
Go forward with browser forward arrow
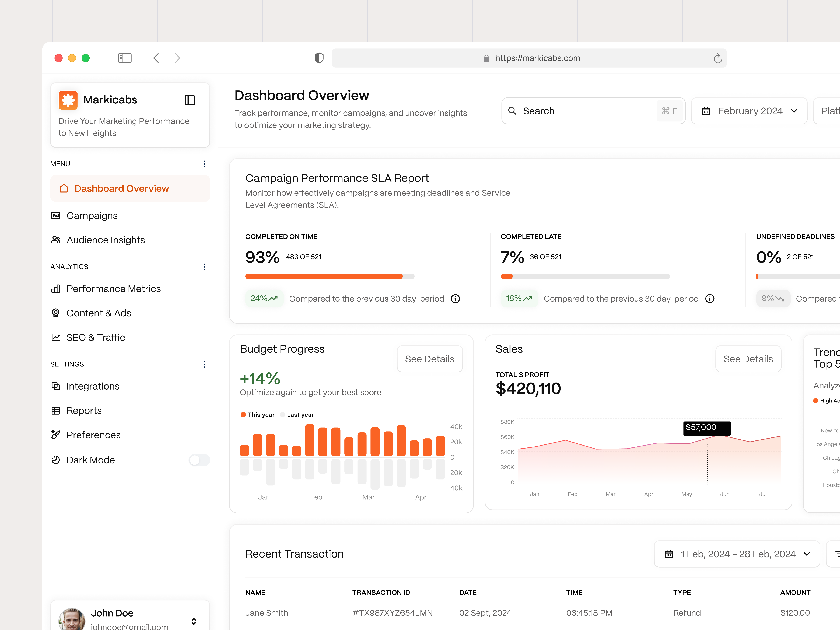point(177,58)
